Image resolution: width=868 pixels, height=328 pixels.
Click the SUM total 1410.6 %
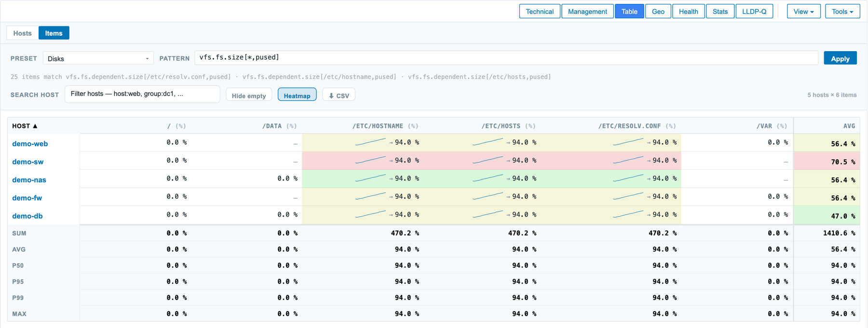tap(839, 233)
